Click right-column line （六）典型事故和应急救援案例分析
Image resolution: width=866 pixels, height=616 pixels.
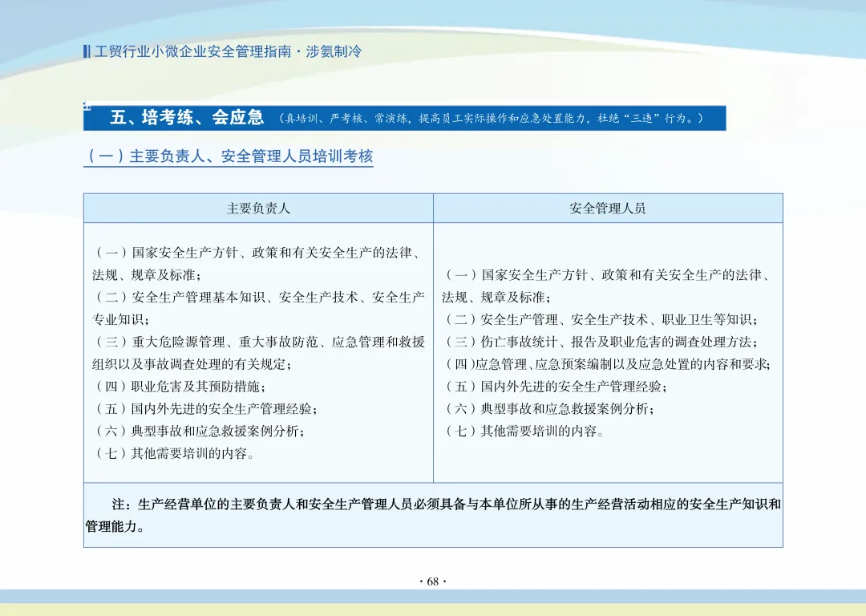pyautogui.click(x=548, y=409)
